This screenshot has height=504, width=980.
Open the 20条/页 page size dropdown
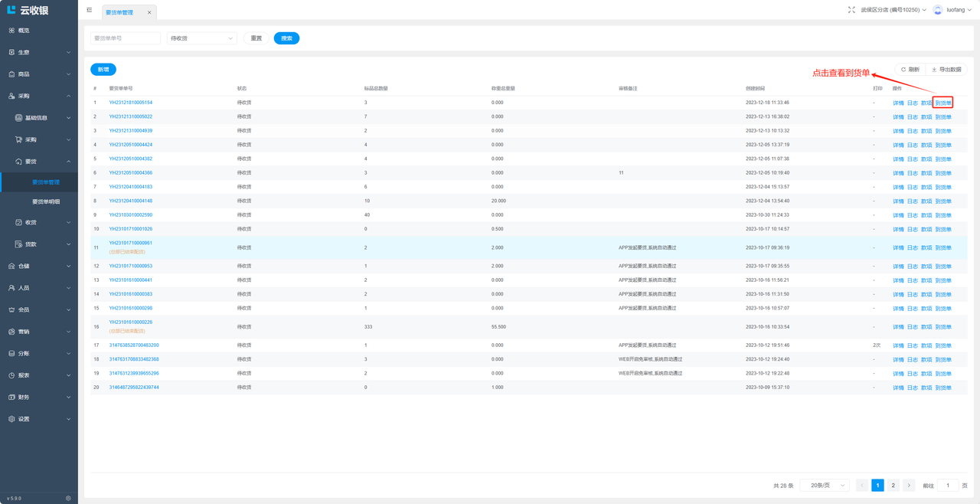[825, 486]
